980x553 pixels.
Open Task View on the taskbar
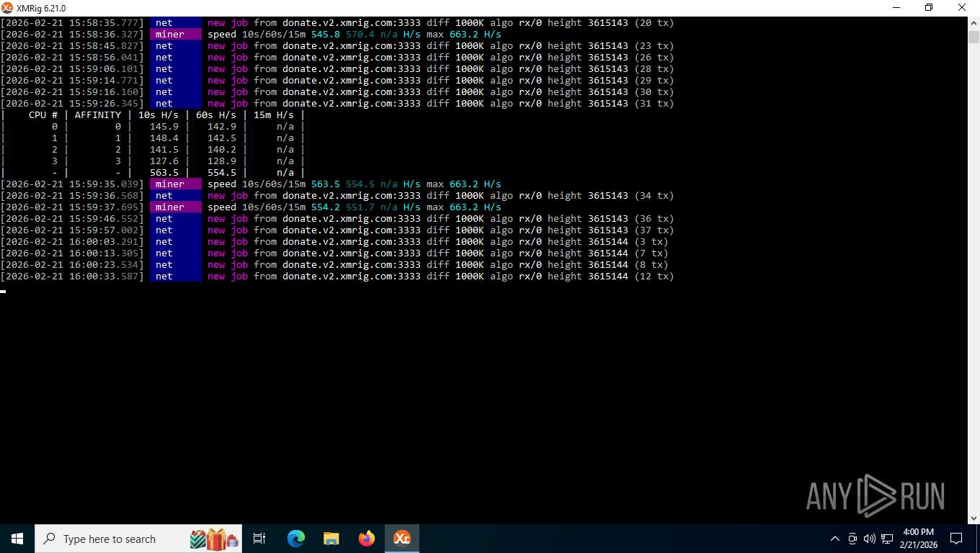click(x=259, y=539)
